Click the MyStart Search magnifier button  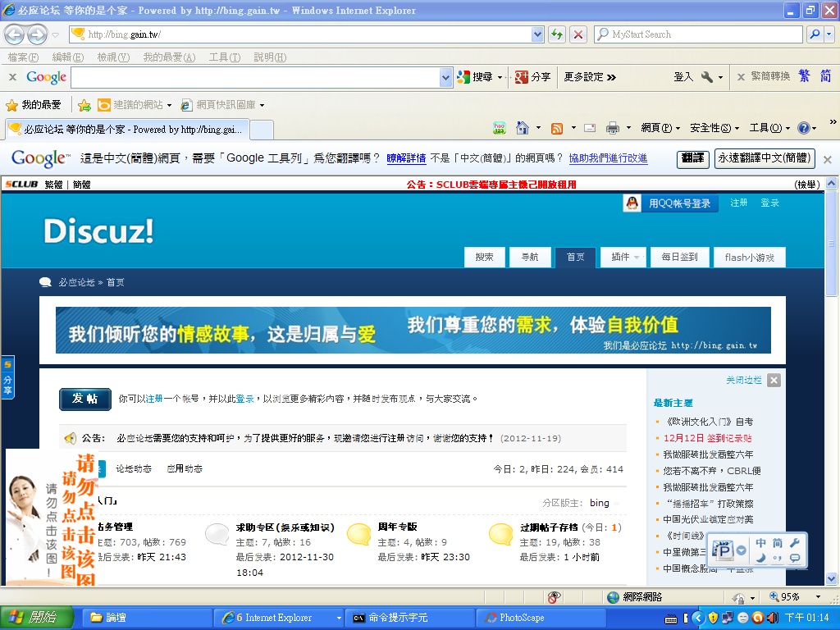click(x=815, y=34)
